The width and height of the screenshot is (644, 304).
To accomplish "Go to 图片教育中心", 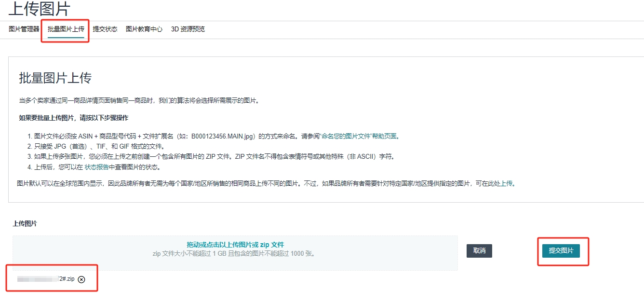I will pyautogui.click(x=144, y=29).
